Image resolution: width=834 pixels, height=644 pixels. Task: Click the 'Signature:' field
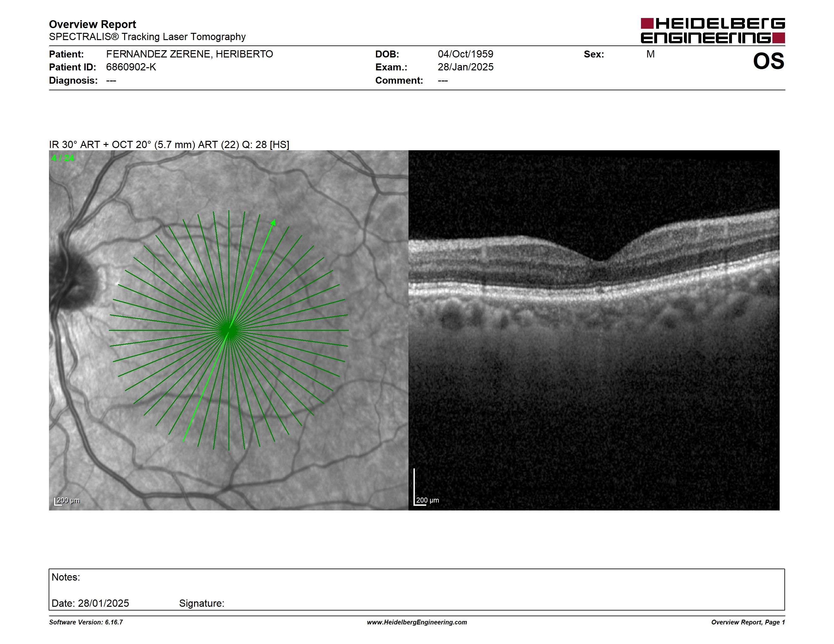click(x=202, y=603)
